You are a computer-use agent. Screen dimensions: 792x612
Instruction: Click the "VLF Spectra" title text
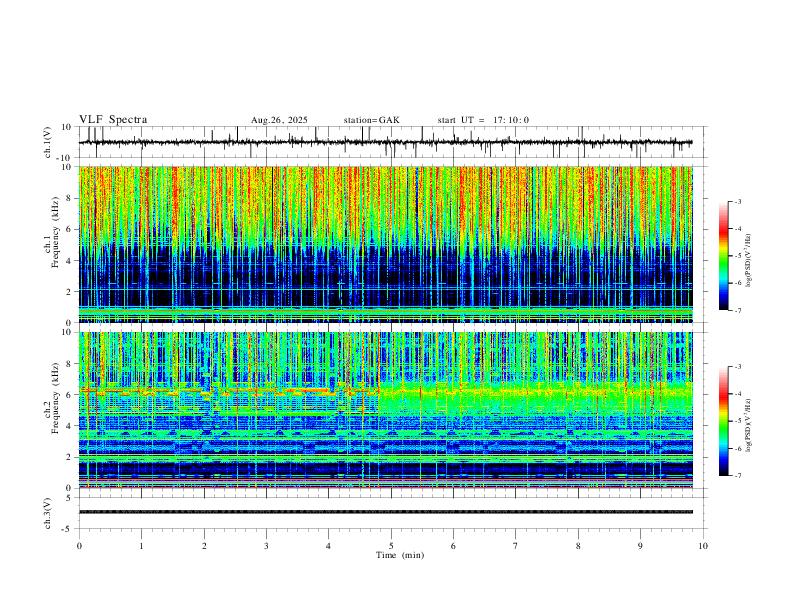pos(113,120)
